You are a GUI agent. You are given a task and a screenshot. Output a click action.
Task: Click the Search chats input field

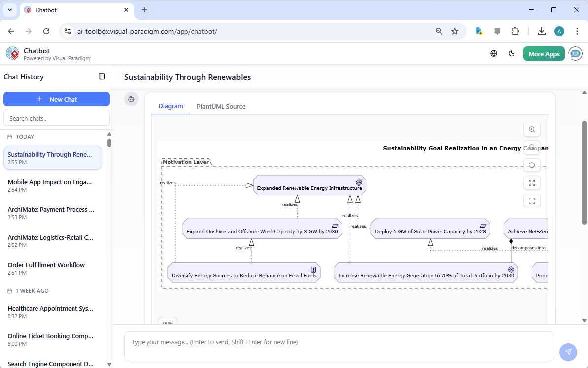click(56, 118)
